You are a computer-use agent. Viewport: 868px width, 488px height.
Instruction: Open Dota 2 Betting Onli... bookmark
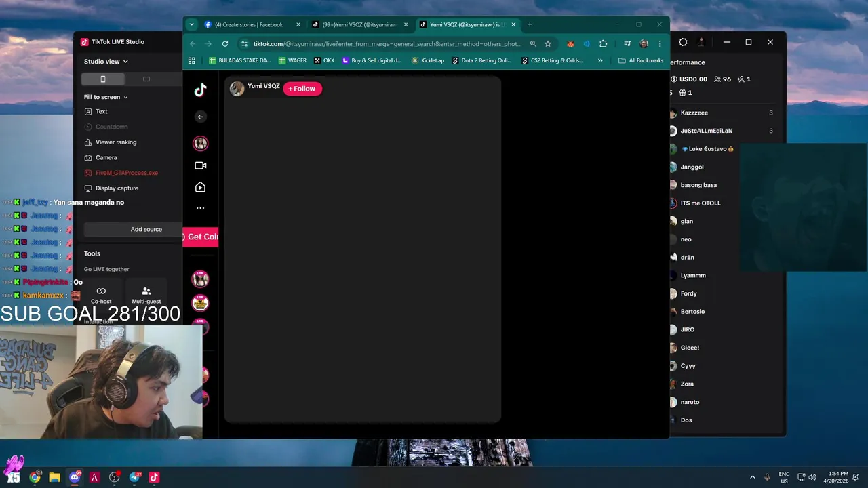point(481,60)
